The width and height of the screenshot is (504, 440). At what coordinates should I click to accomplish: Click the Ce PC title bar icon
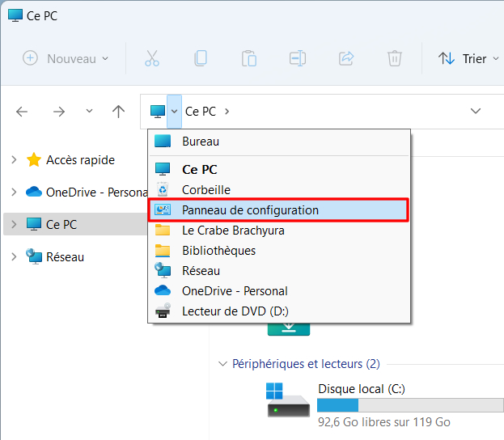(x=15, y=15)
